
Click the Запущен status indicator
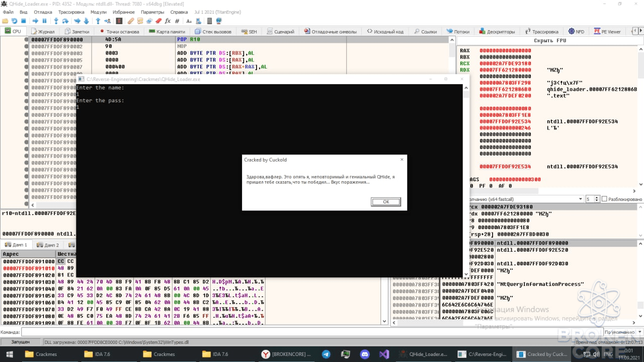21,342
